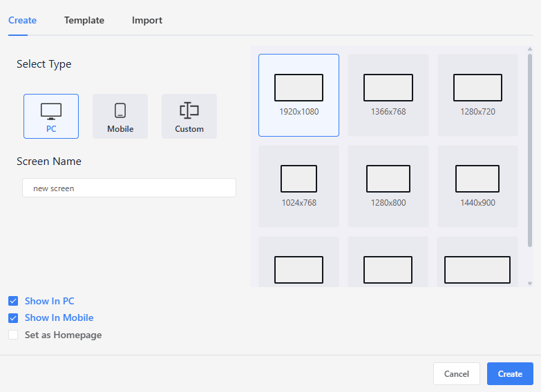The image size is (541, 392).
Task: Select the PC screen type icon
Action: tap(51, 116)
